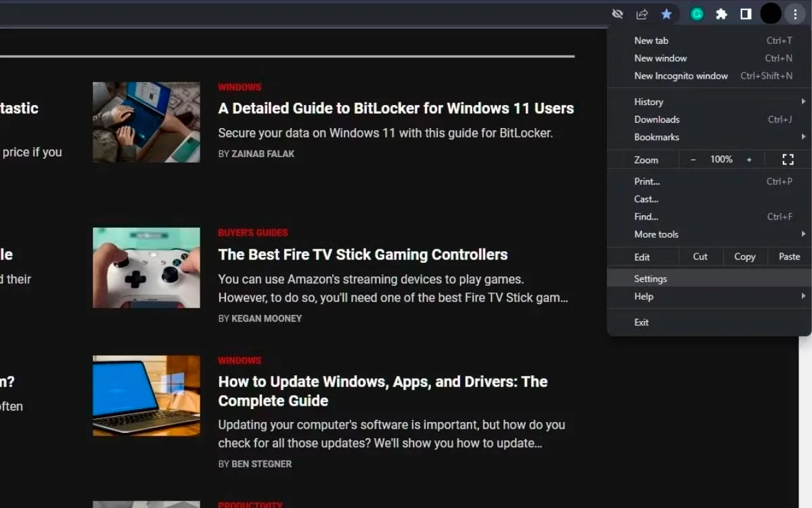
Task: Open the Extensions puzzle piece icon
Action: tap(721, 14)
